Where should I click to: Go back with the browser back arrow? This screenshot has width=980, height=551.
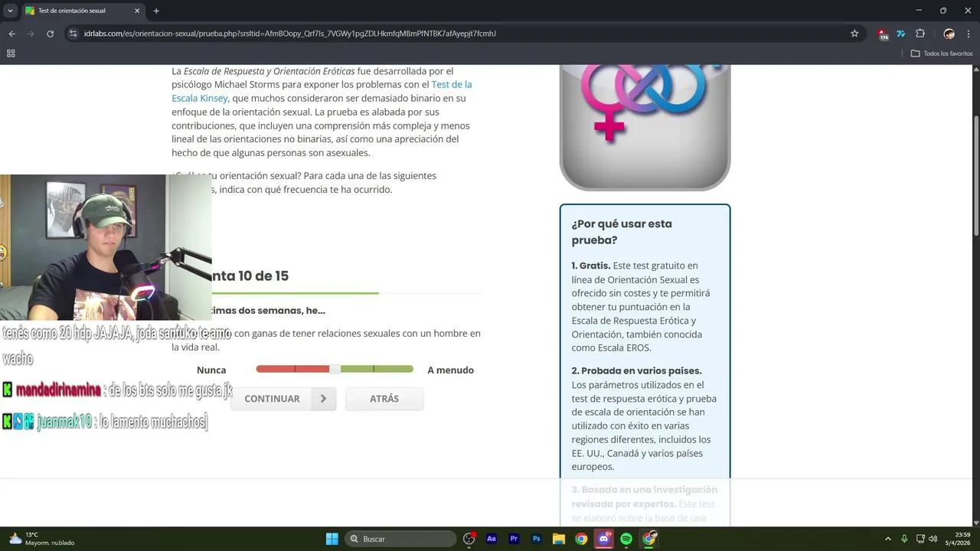(x=11, y=34)
